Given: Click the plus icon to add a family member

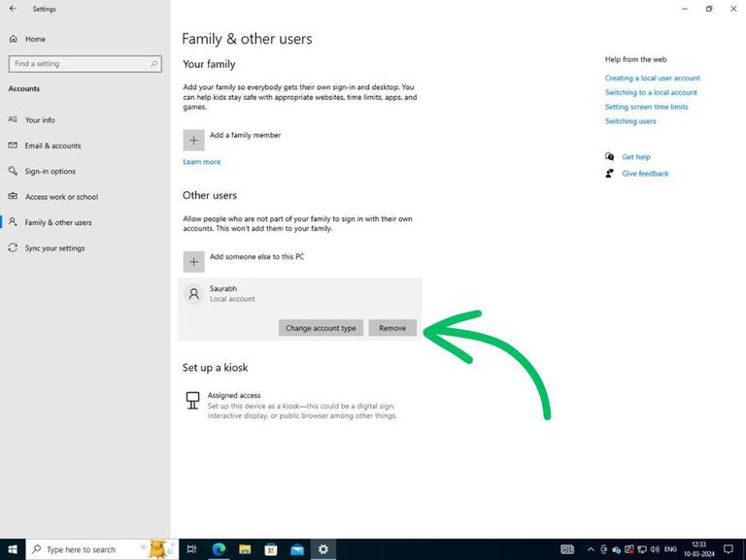Looking at the screenshot, I should coord(193,140).
